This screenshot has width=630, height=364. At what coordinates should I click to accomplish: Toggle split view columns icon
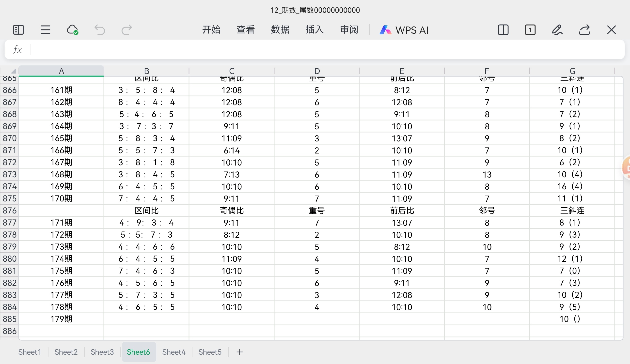point(503,30)
